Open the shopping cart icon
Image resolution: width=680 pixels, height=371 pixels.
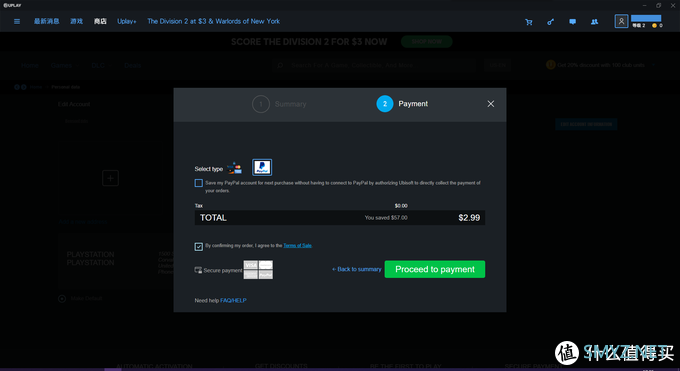[529, 22]
